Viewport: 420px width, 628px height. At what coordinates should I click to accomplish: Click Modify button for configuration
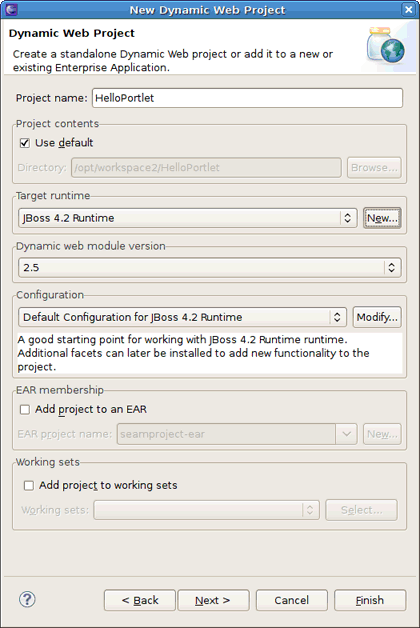[x=377, y=317]
